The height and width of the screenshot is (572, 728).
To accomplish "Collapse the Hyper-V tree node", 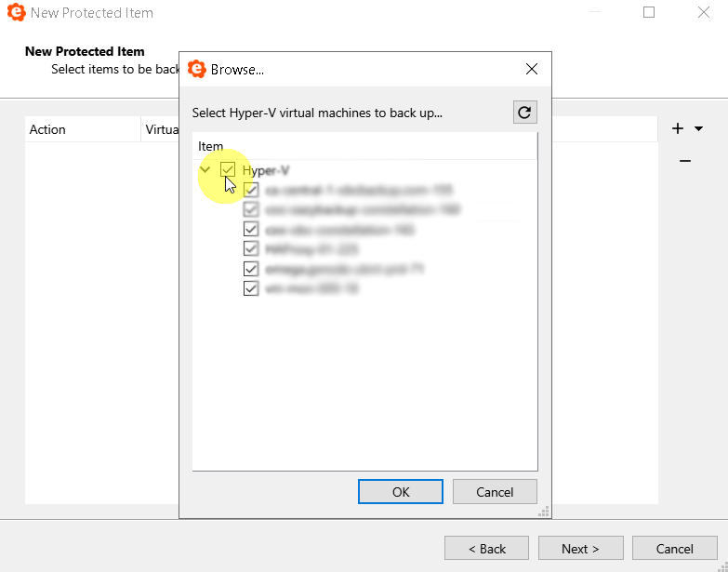I will [x=205, y=170].
